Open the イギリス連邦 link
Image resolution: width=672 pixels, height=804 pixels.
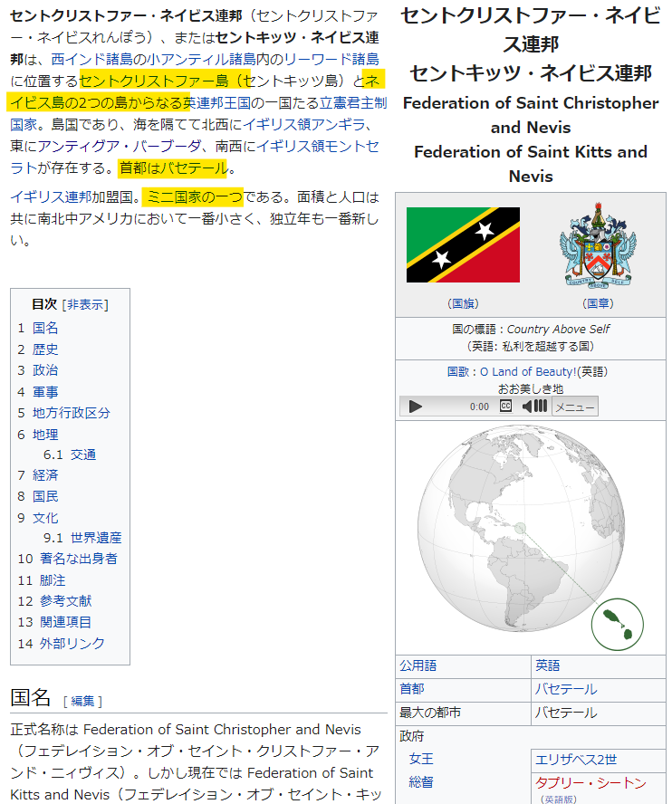click(x=51, y=197)
